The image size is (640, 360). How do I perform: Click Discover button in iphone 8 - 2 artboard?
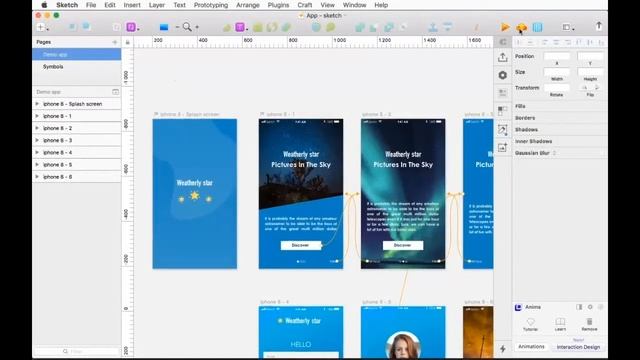[403, 245]
